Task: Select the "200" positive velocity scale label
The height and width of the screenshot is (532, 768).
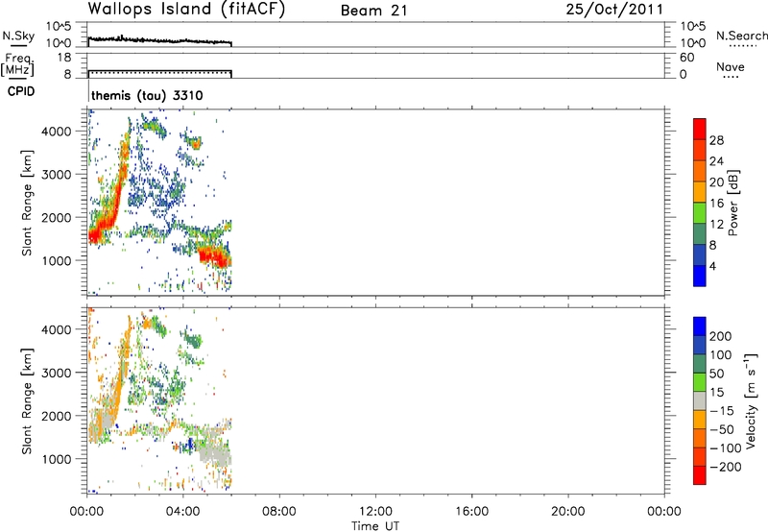Action: [x=721, y=336]
